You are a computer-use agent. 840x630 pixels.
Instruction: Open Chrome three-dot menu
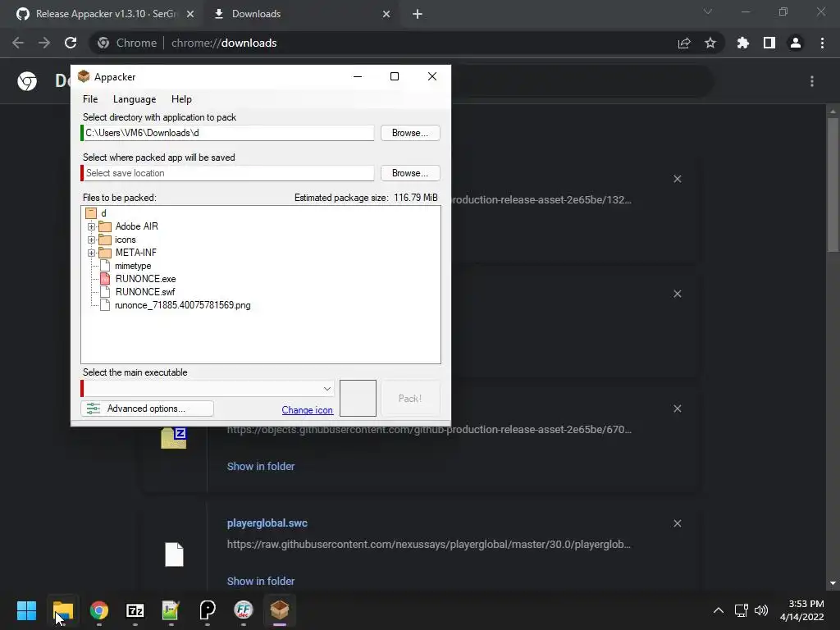click(822, 43)
